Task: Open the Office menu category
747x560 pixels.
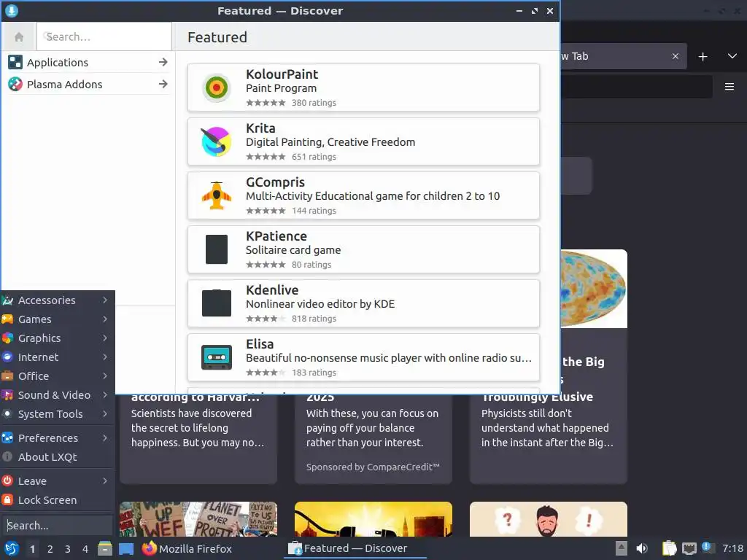Action: tap(57, 376)
